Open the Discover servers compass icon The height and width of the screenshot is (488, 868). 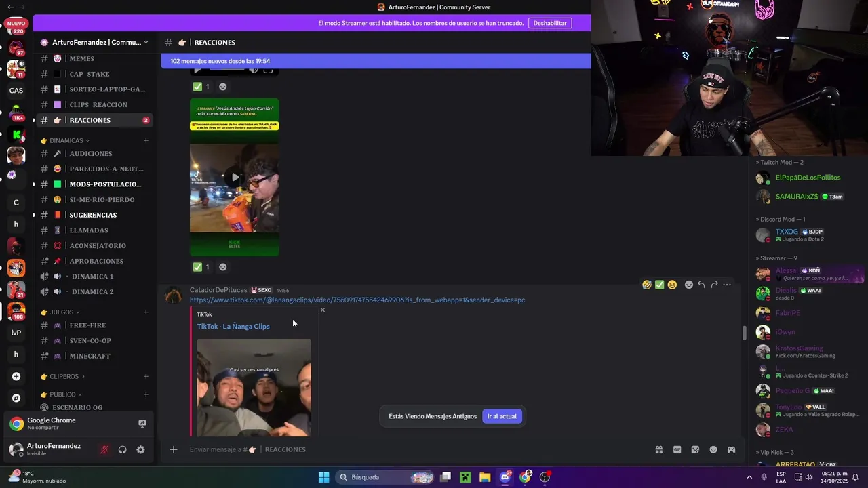(x=16, y=398)
